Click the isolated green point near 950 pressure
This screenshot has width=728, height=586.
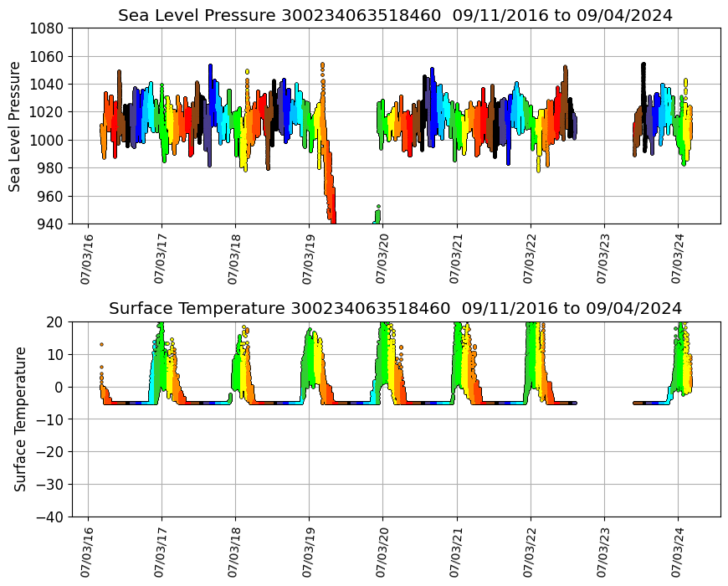tap(378, 206)
